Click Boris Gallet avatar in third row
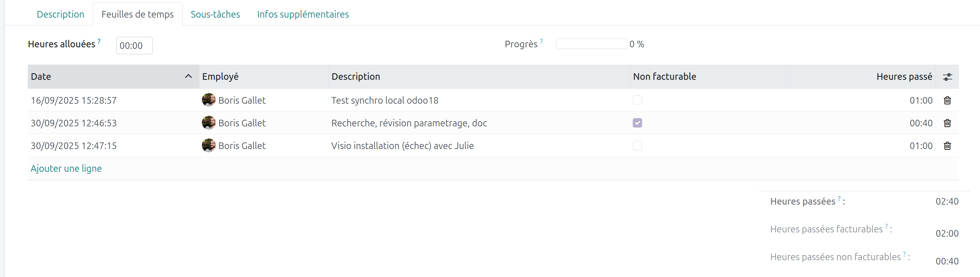 (209, 146)
